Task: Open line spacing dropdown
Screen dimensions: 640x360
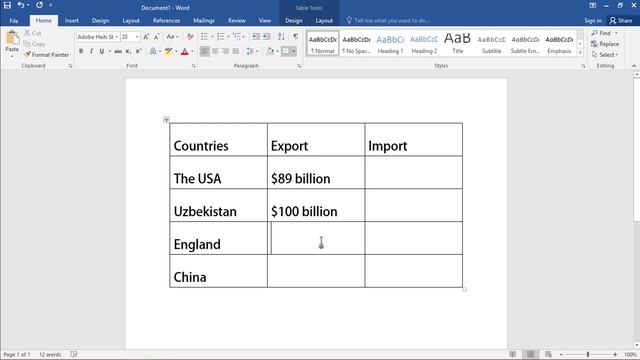Action: click(x=257, y=51)
